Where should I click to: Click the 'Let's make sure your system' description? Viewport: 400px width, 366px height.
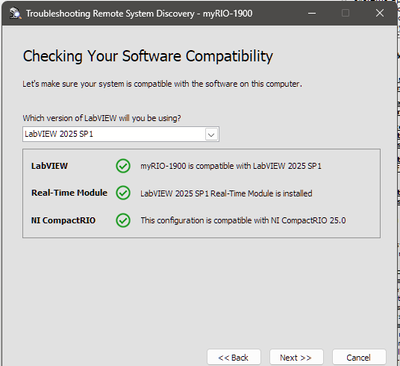(162, 84)
